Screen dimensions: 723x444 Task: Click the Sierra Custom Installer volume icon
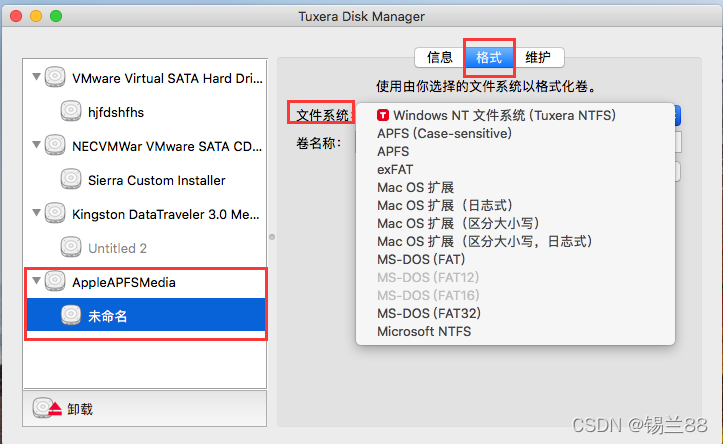[x=71, y=179]
